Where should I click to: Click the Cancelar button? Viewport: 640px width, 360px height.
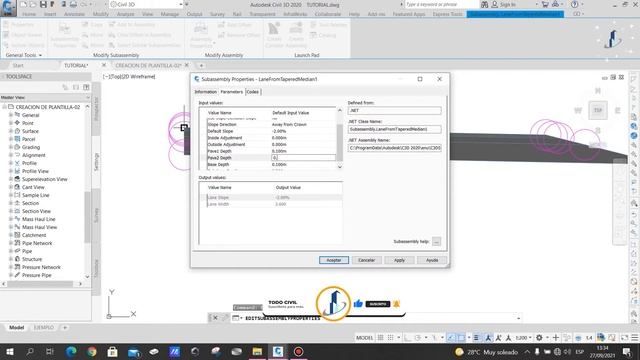click(x=366, y=260)
